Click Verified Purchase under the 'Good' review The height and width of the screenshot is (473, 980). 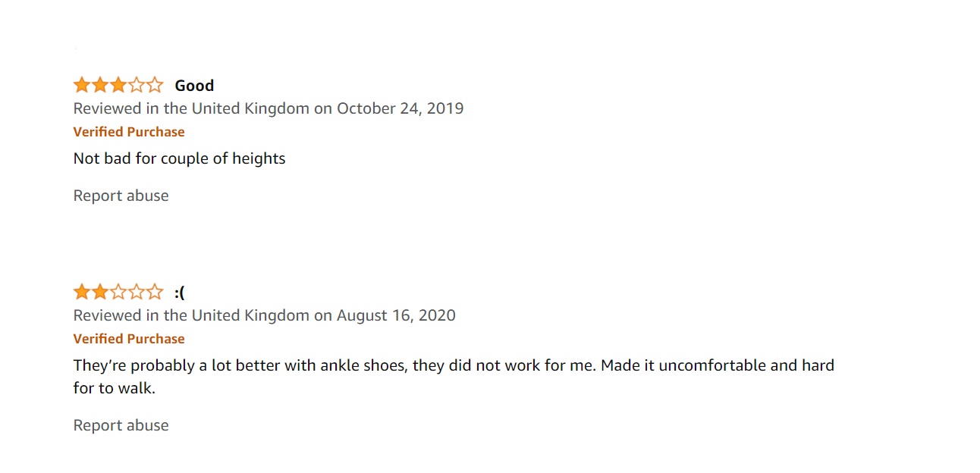click(x=129, y=132)
